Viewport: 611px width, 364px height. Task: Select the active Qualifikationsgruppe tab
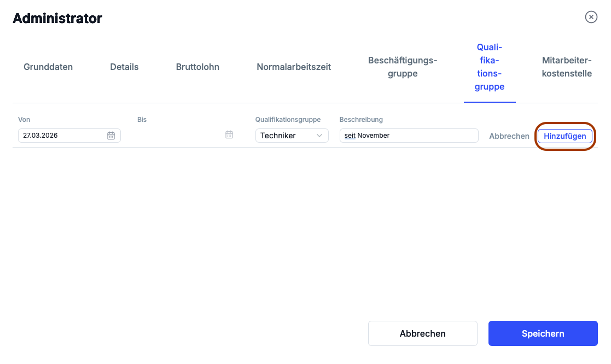[490, 67]
